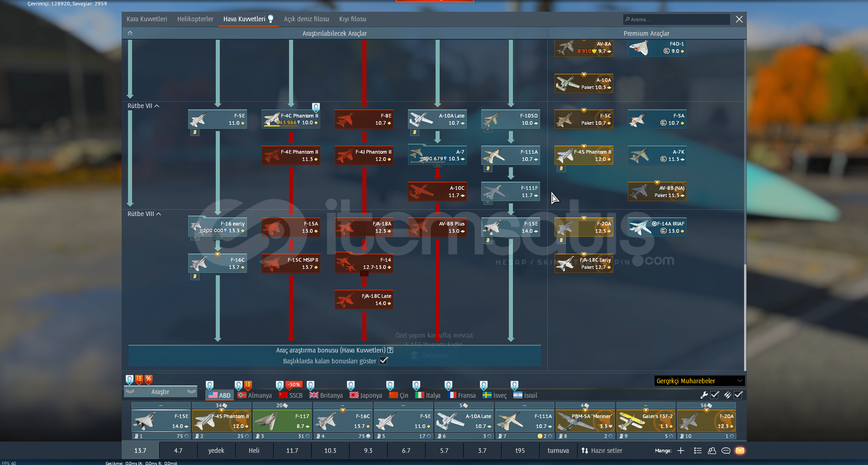Switch to the Heli preset
This screenshot has width=868, height=465.
(254, 451)
